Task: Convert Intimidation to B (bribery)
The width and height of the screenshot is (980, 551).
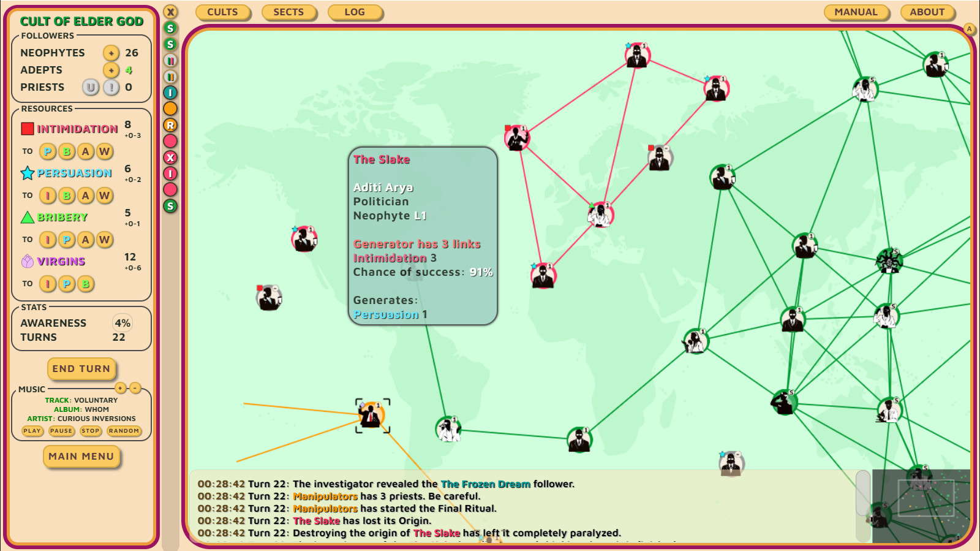Action: click(67, 151)
